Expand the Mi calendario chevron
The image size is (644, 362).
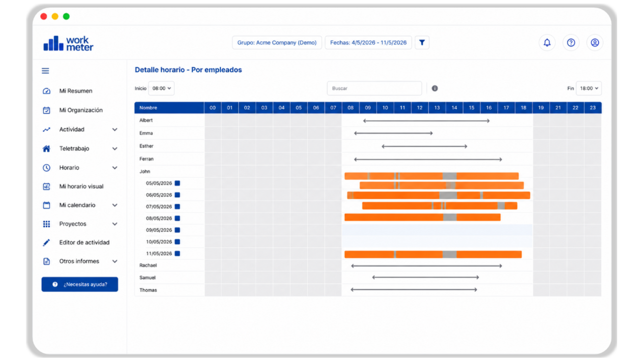[115, 205]
